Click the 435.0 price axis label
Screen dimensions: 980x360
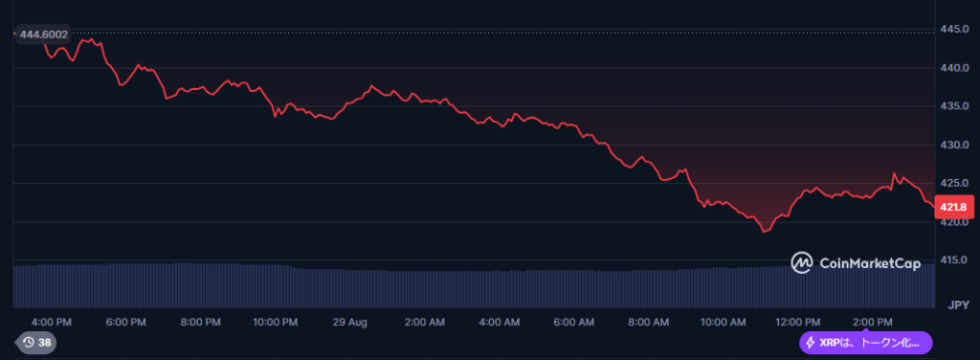click(x=954, y=106)
